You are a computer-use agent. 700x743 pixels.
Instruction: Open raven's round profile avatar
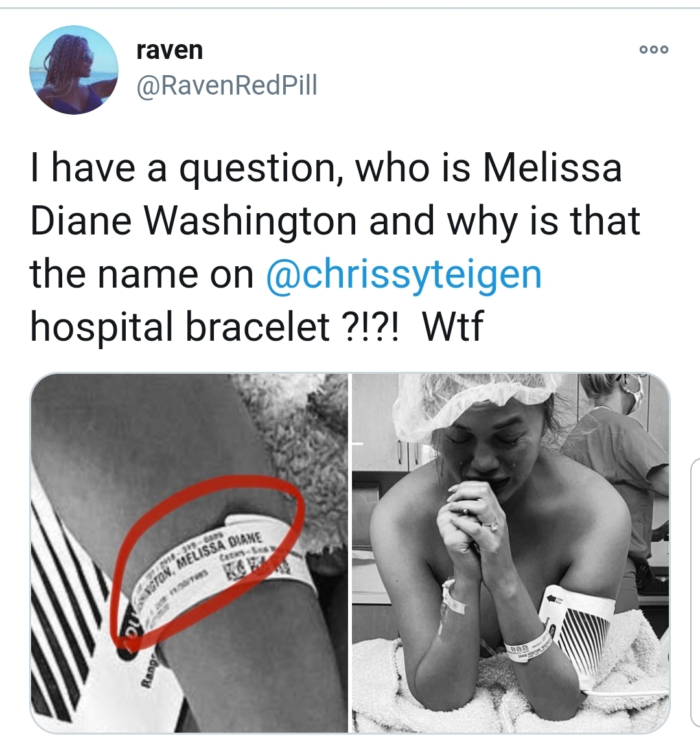(x=73, y=70)
